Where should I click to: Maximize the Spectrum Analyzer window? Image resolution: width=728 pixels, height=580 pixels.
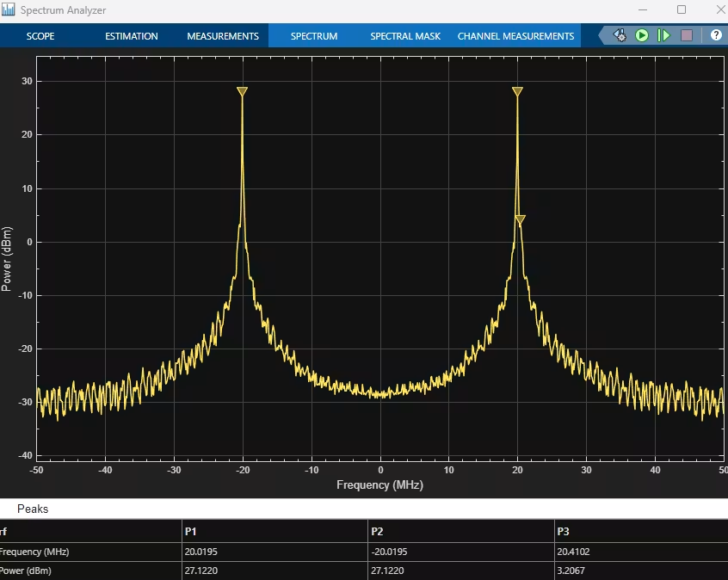(682, 9)
